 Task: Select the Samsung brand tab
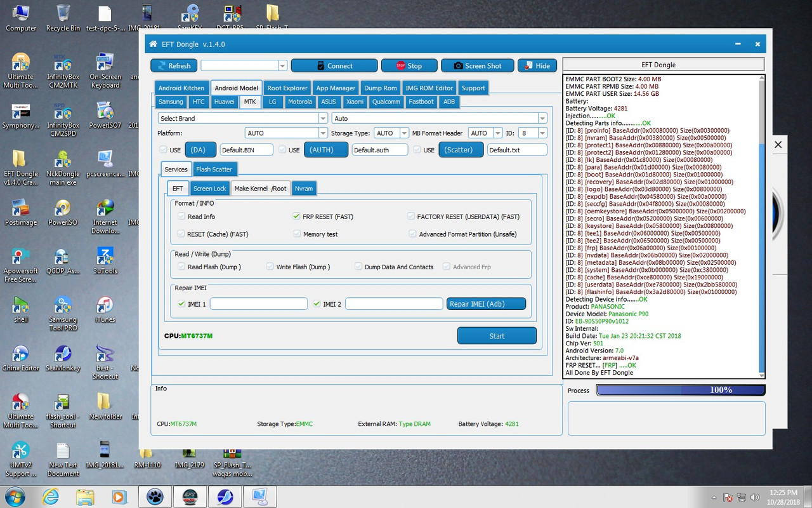[171, 102]
